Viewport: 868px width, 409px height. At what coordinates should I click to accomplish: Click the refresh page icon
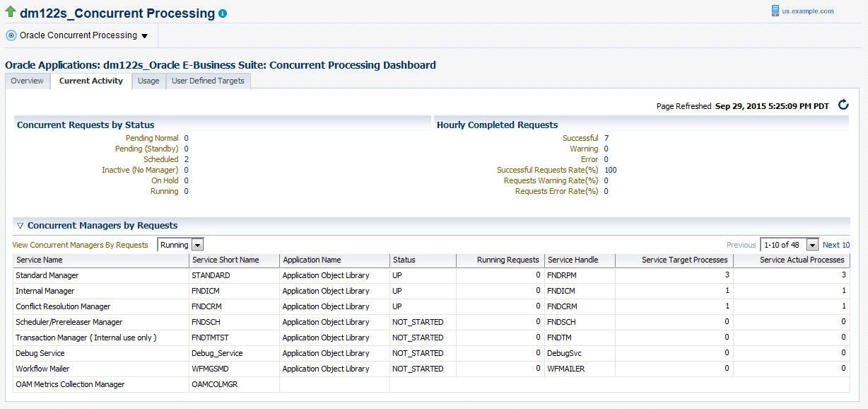(843, 105)
